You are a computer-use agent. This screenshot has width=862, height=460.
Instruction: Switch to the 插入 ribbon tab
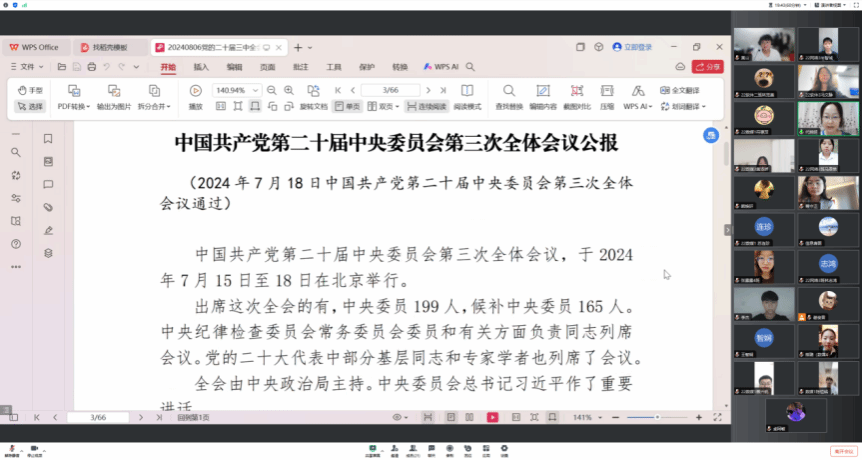click(201, 67)
